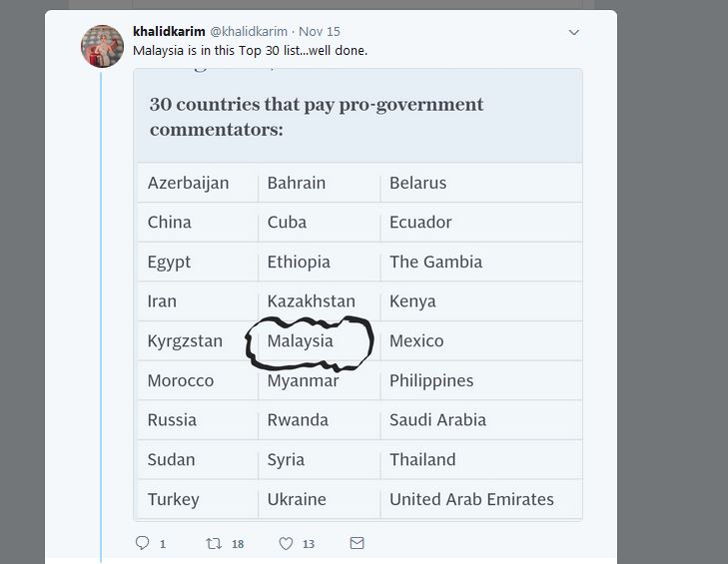Click the like count of 13

309,544
